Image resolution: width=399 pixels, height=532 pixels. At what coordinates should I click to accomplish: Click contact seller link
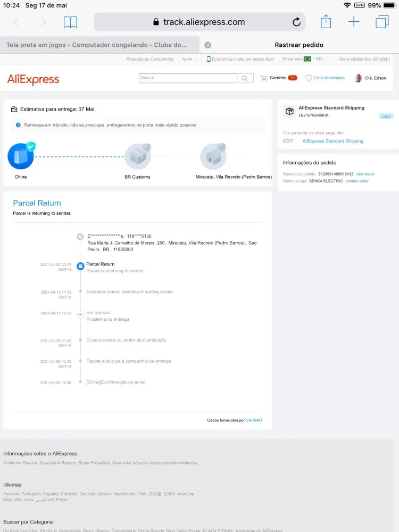[x=357, y=181]
